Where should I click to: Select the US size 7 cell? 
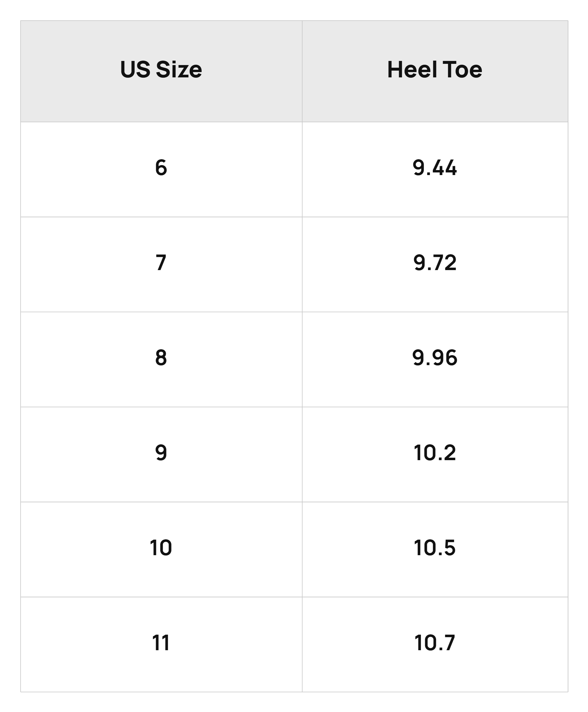161,264
